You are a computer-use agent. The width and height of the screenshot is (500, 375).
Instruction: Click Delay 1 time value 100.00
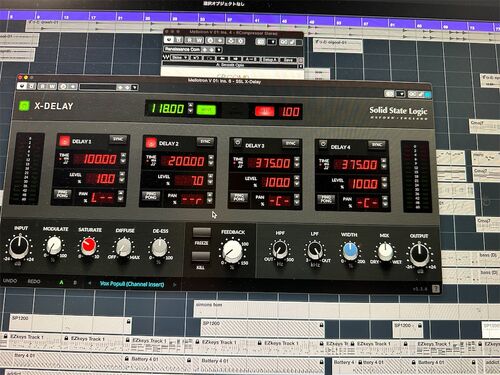click(99, 159)
